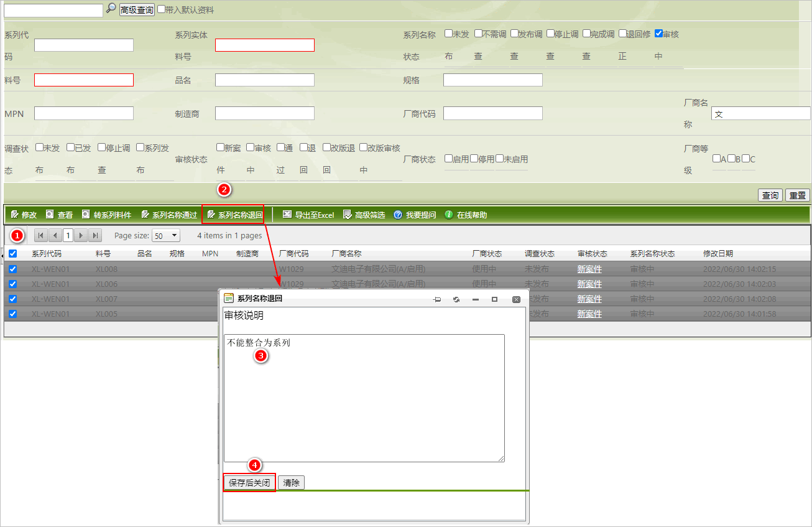This screenshot has height=527, width=812.
Task: Click the magnifier search icon
Action: pyautogui.click(x=111, y=8)
